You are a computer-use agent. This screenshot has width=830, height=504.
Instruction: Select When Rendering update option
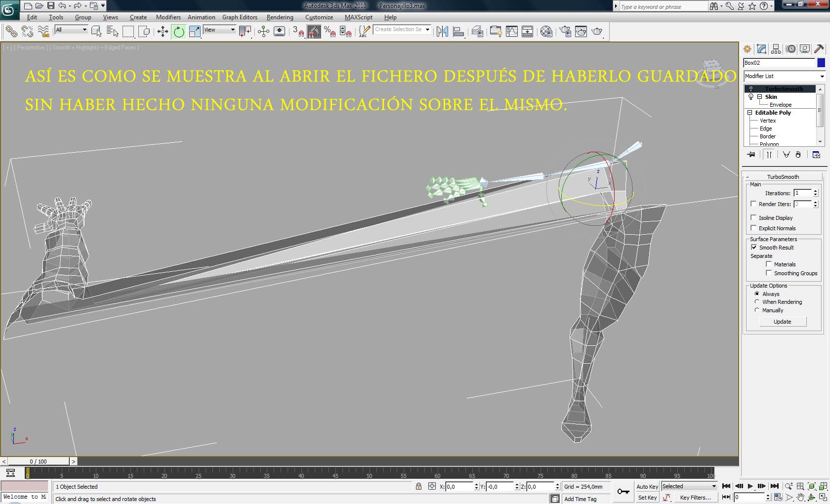coord(757,301)
